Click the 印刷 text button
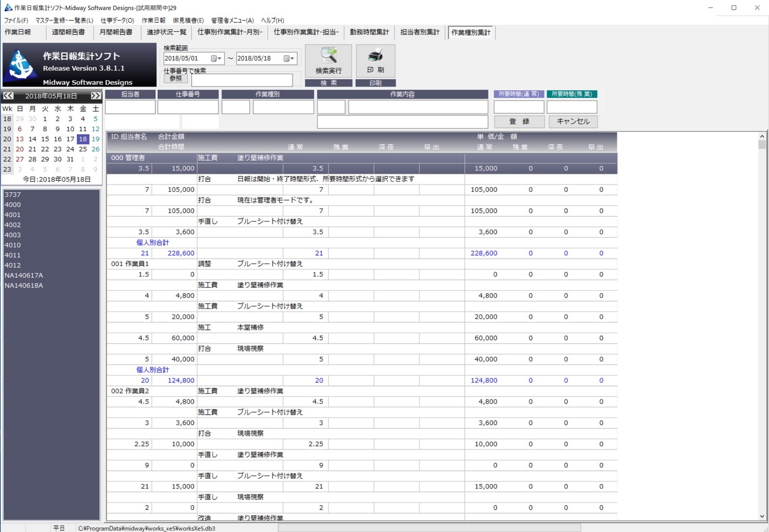Screen dimensions: 769x532 coord(375,83)
